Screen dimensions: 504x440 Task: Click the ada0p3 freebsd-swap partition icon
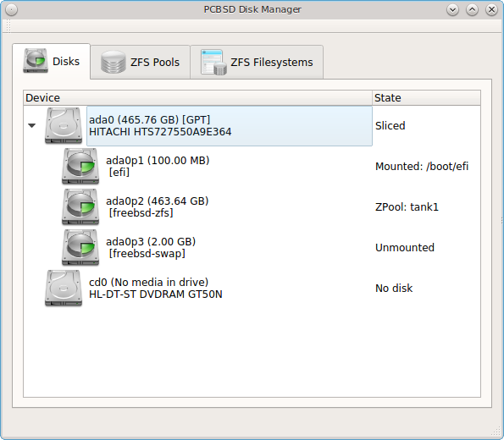tap(80, 247)
